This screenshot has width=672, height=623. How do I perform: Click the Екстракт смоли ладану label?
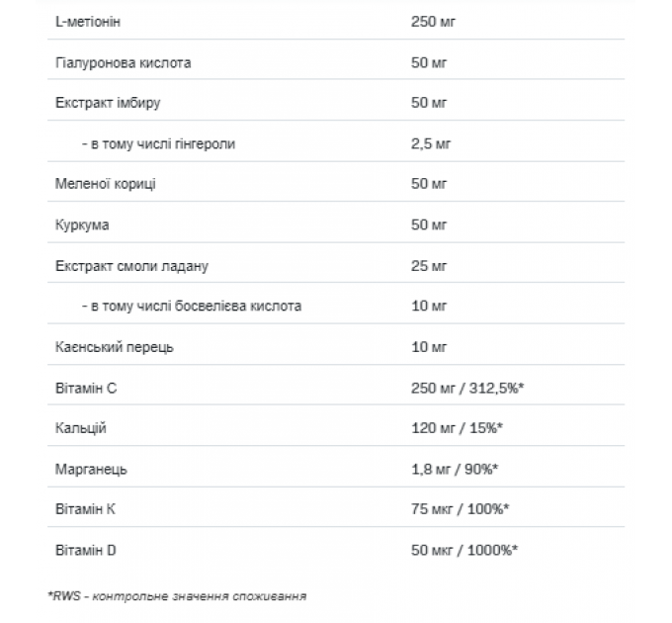point(131,266)
